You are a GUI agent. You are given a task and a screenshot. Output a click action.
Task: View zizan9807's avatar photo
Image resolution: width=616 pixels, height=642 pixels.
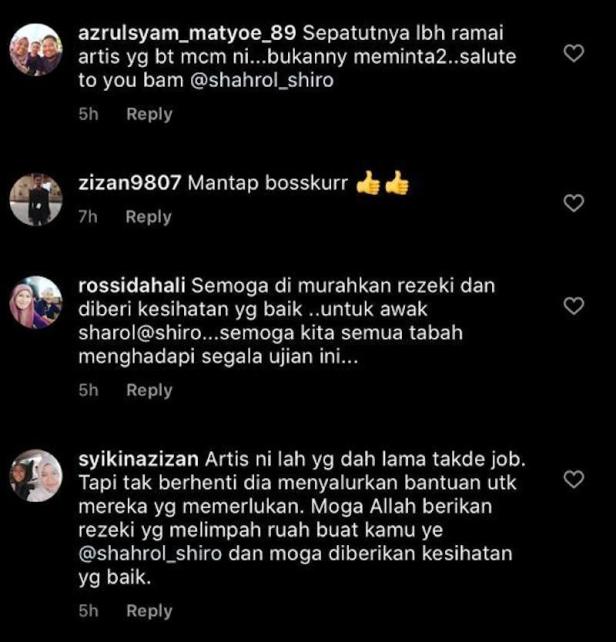coord(36,199)
